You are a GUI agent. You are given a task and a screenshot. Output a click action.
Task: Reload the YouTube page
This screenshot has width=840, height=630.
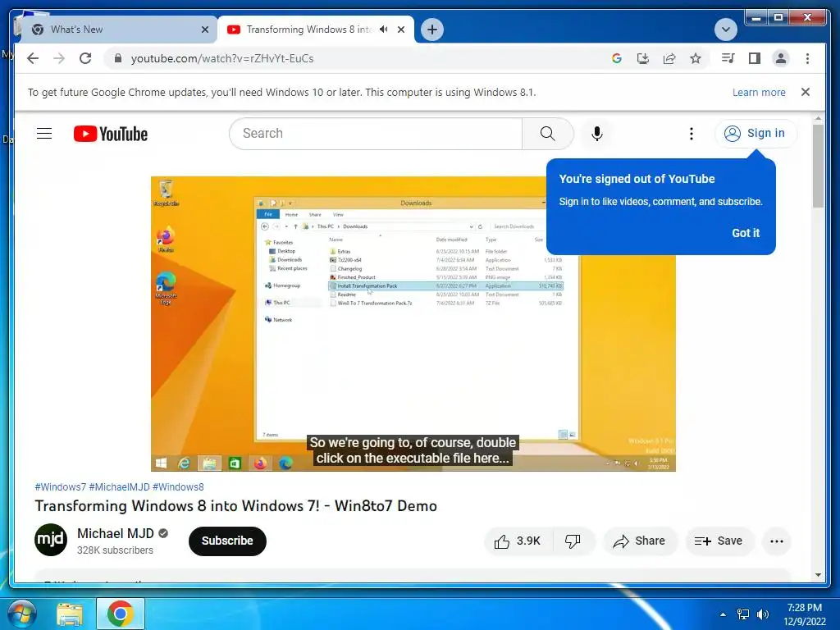click(85, 58)
